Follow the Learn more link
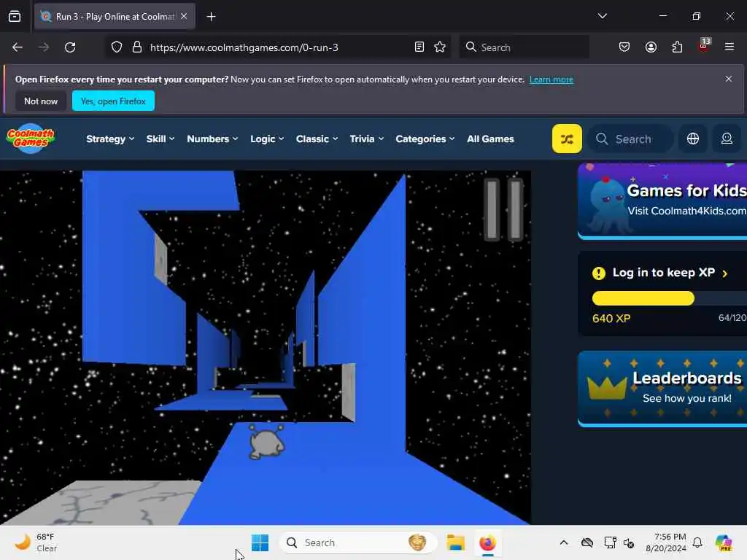 [551, 79]
